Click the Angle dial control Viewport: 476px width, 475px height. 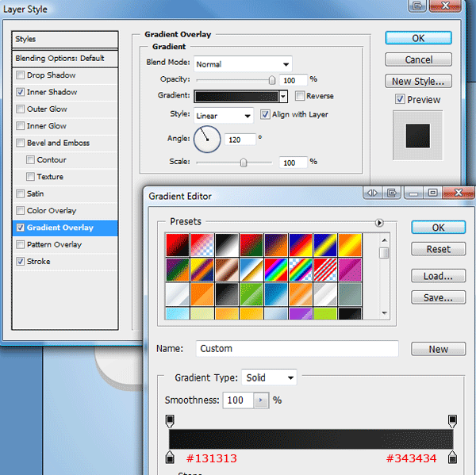pos(207,140)
